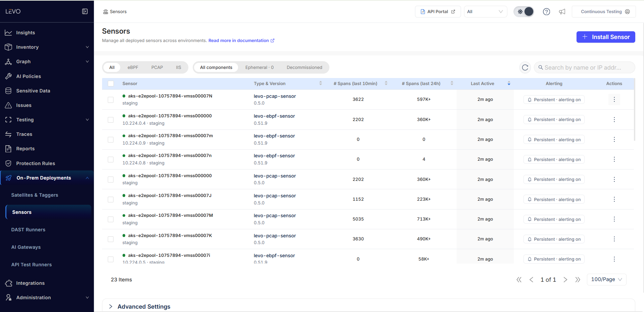Check the vmss00007K sensor row

tap(110, 239)
